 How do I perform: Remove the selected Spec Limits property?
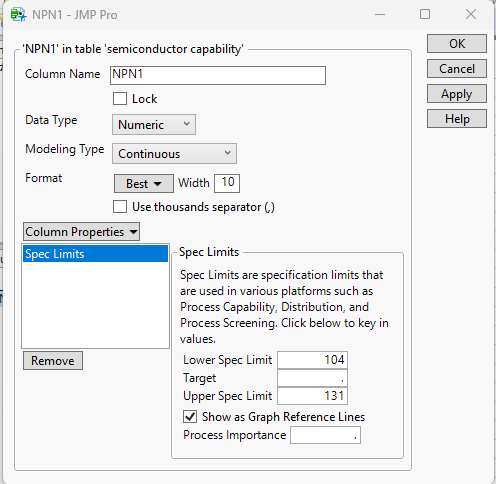click(53, 361)
